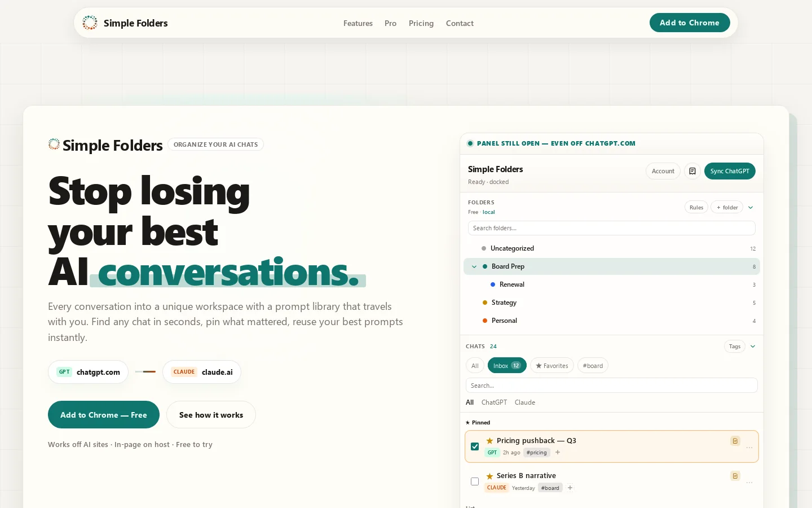Click the Rules button in Folders
The image size is (812, 508).
tap(696, 207)
